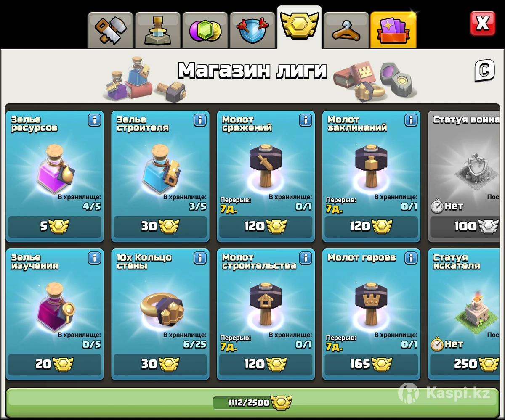Open info for Молот героев
This screenshot has width=505, height=420.
tap(412, 258)
